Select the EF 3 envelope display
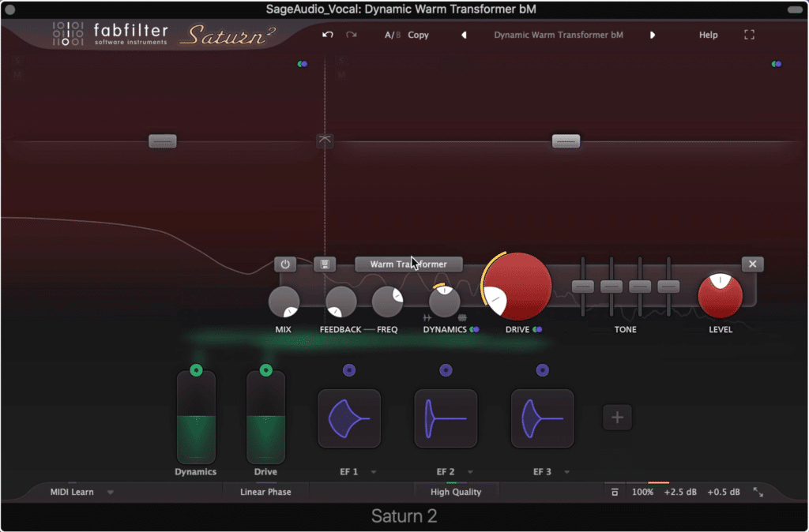 tap(542, 418)
